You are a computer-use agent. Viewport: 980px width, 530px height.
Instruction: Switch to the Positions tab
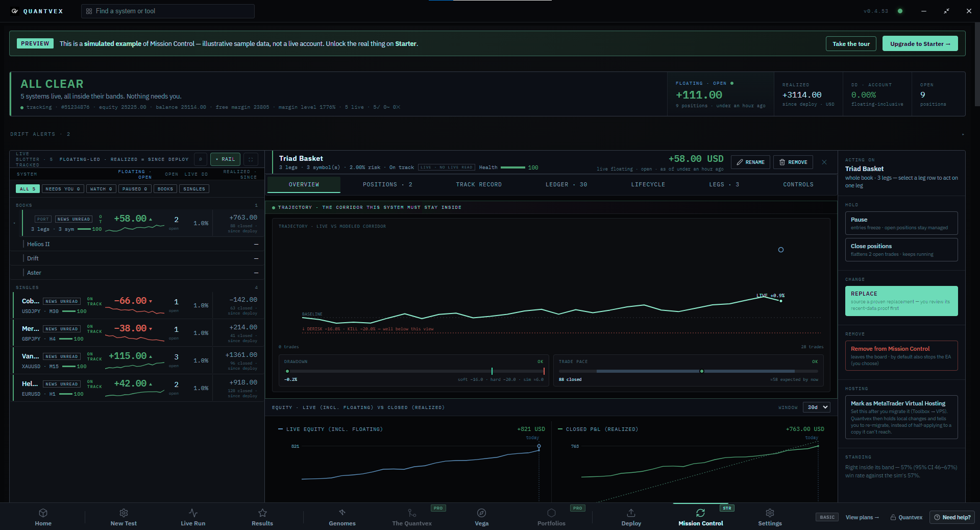pos(387,185)
